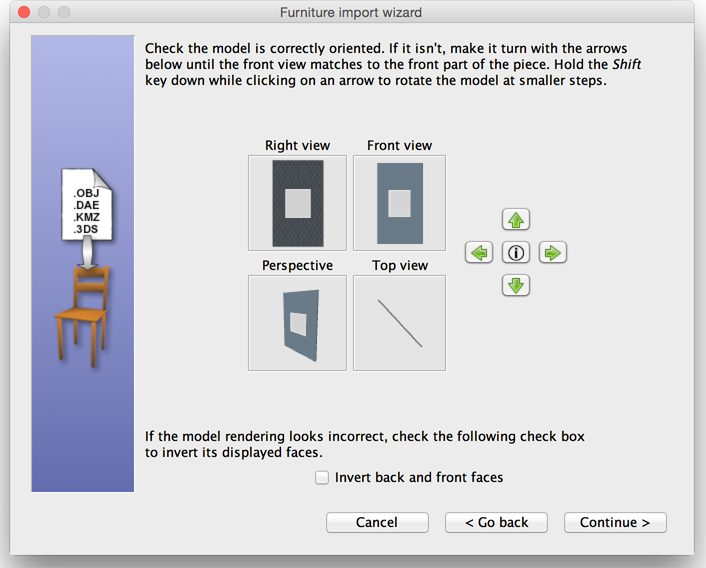Rotate the model with the left arrow
This screenshot has width=706, height=568.
(479, 253)
